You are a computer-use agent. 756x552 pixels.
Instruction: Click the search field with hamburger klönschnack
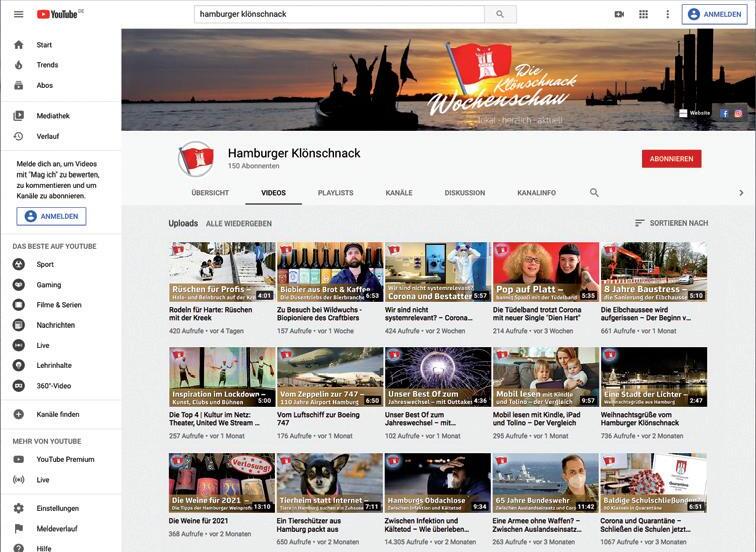click(339, 14)
